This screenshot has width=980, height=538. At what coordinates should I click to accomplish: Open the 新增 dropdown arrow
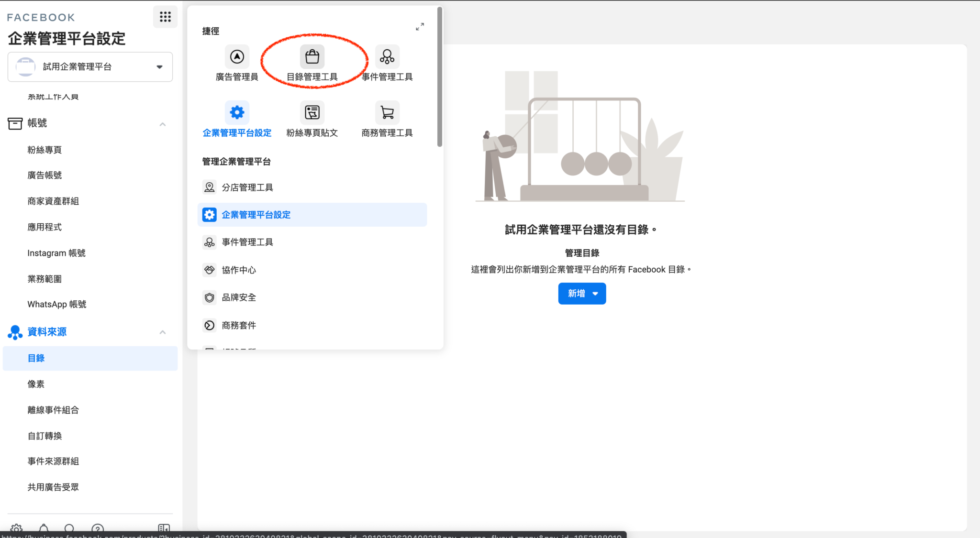point(595,293)
